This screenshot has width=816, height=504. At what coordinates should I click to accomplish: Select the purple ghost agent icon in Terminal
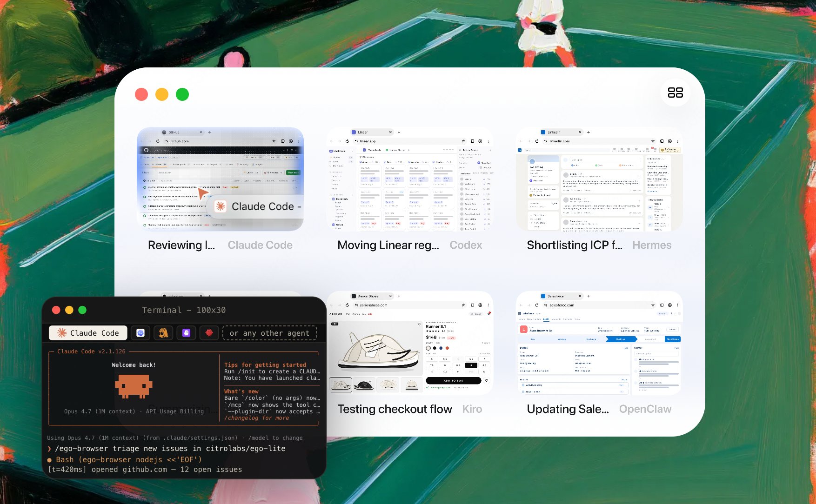(x=186, y=333)
